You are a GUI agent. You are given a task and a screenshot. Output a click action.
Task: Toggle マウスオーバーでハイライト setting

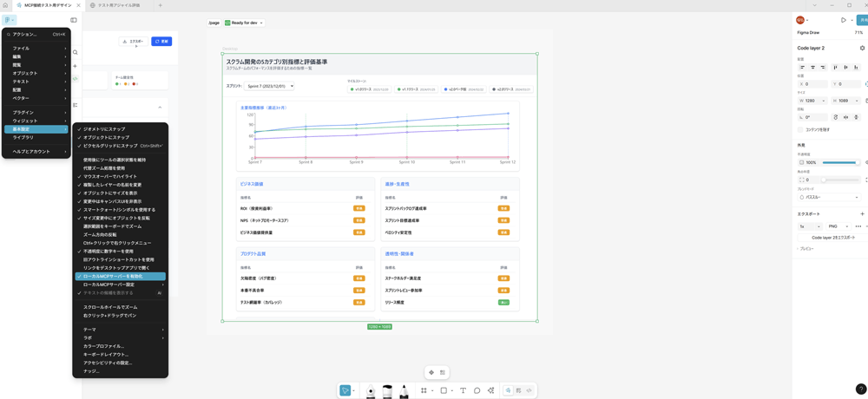click(109, 176)
